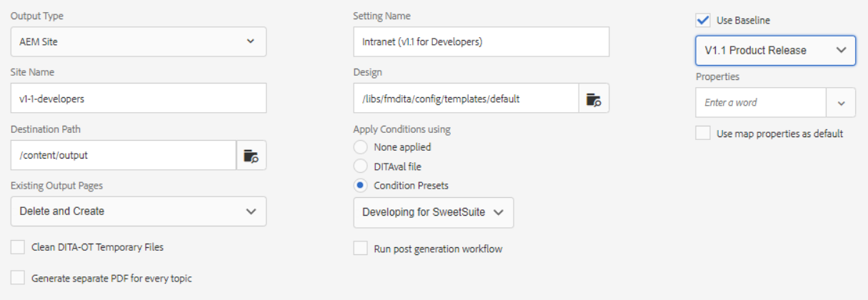The height and width of the screenshot is (300, 868).
Task: Focus the Setting Name text field
Action: [481, 41]
